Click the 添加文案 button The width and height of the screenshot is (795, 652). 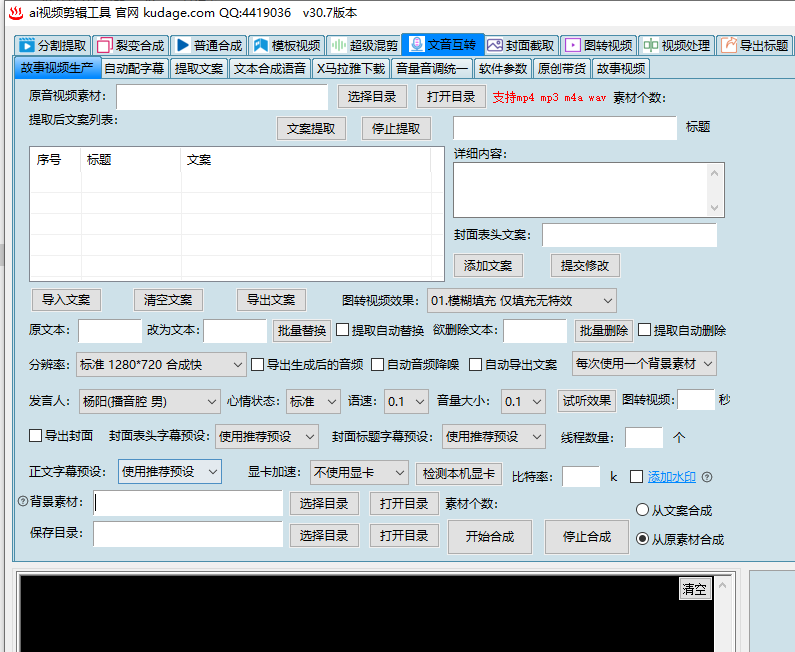[488, 266]
